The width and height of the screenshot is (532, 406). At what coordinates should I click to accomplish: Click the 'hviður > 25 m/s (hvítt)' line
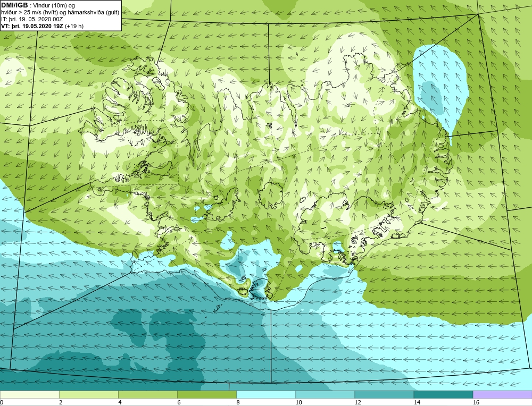pyautogui.click(x=28, y=13)
